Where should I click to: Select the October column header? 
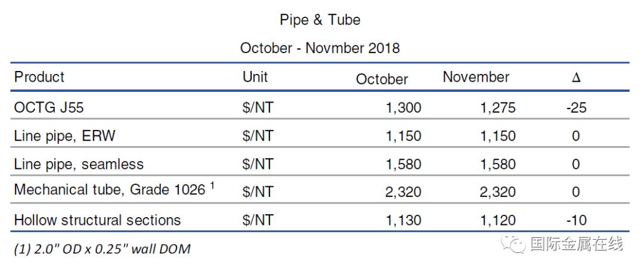click(x=382, y=79)
